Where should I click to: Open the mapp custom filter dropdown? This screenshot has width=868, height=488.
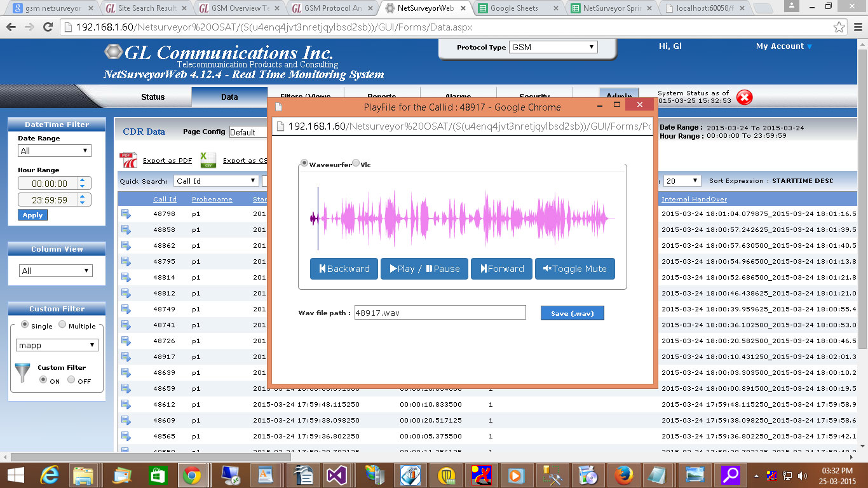pyautogui.click(x=57, y=345)
